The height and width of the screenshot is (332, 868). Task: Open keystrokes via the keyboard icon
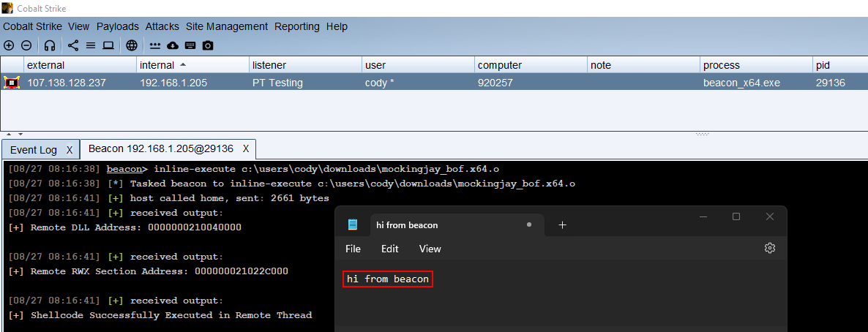pyautogui.click(x=190, y=45)
